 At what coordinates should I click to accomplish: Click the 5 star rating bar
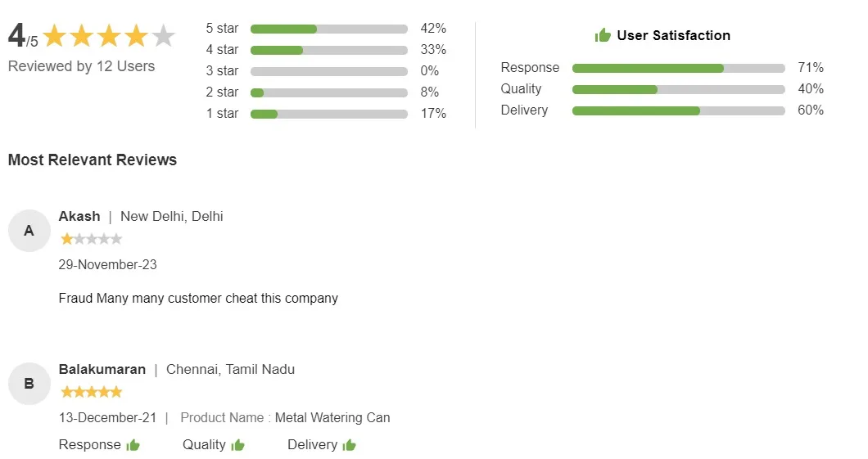pyautogui.click(x=328, y=29)
